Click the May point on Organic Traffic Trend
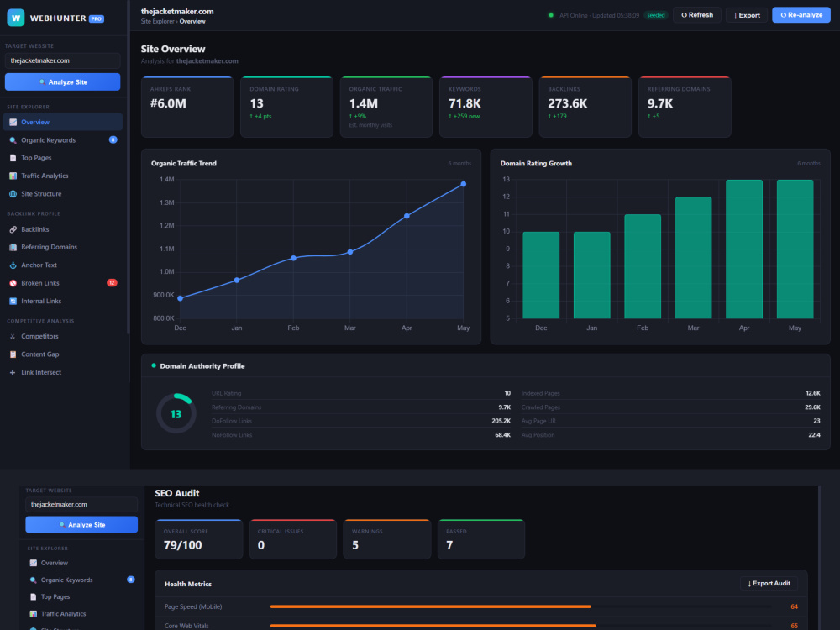Viewport: 840px width, 630px height. pos(464,184)
